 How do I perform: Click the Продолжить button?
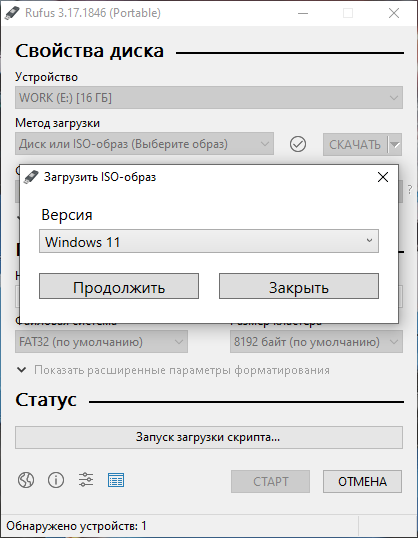tap(119, 286)
